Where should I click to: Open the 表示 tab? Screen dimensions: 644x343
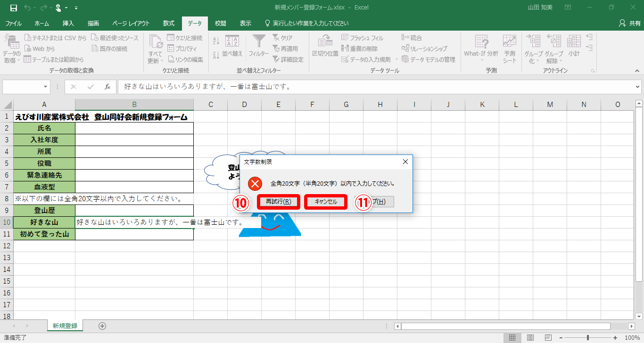point(245,23)
